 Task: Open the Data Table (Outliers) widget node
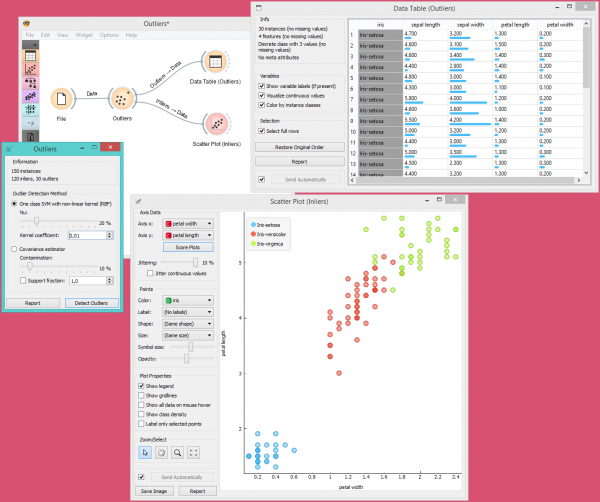coord(215,62)
